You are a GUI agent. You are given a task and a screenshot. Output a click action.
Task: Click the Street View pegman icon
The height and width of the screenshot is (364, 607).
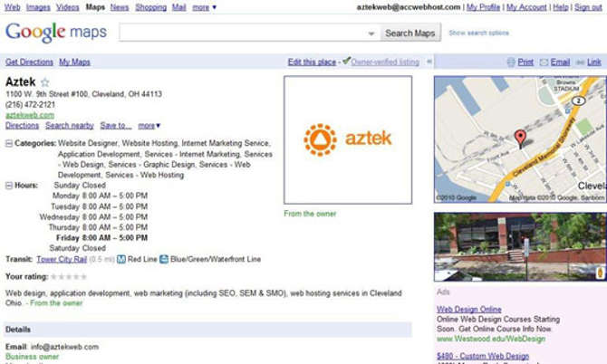point(601,272)
